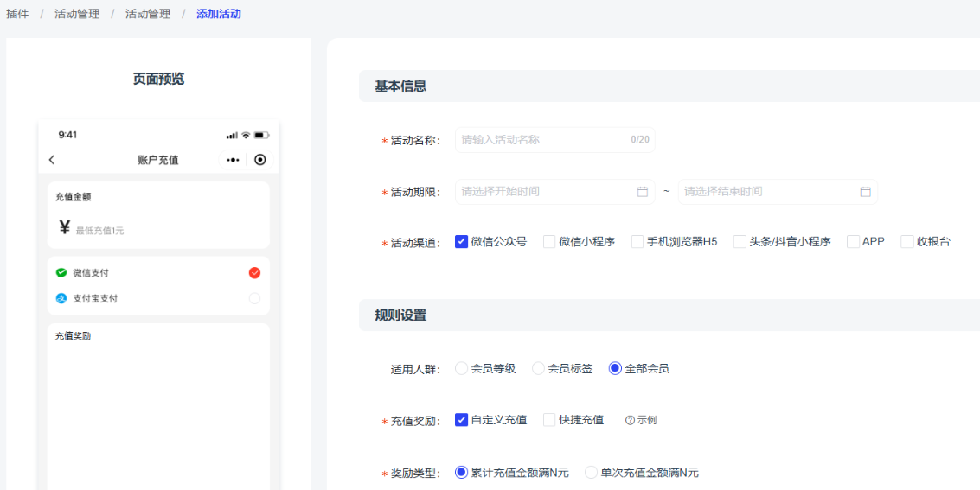Click the calendar icon in end time field
Screen dimensions: 980x490
pos(865,192)
